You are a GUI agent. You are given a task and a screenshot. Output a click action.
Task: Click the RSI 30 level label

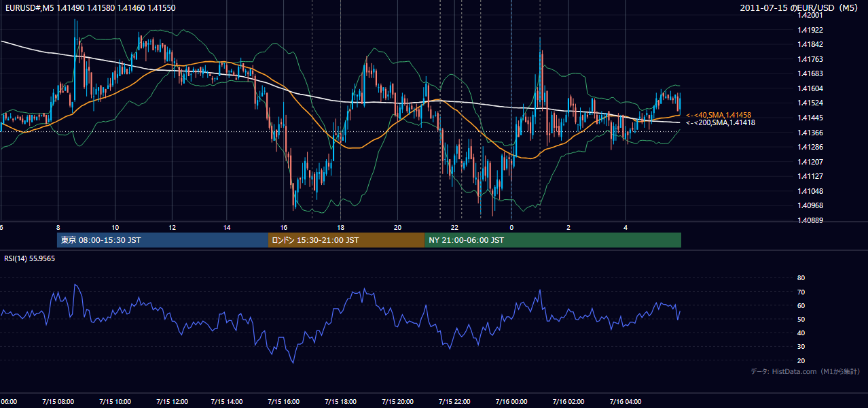(801, 347)
